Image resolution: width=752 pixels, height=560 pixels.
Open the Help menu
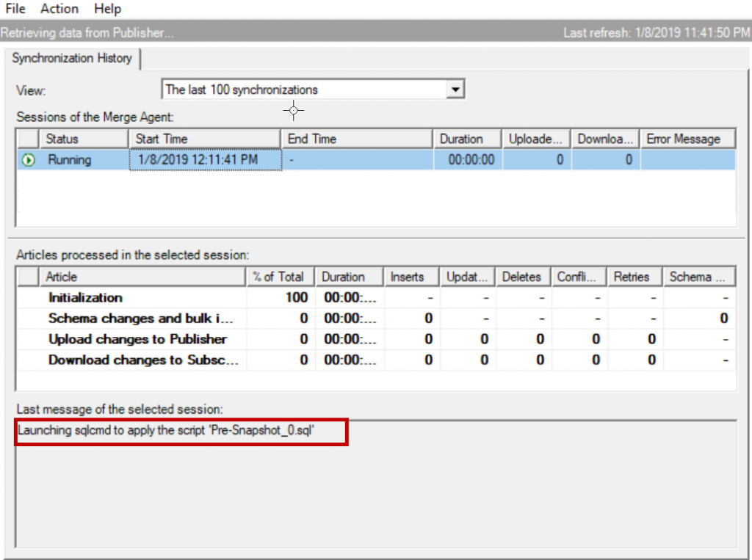click(x=107, y=9)
